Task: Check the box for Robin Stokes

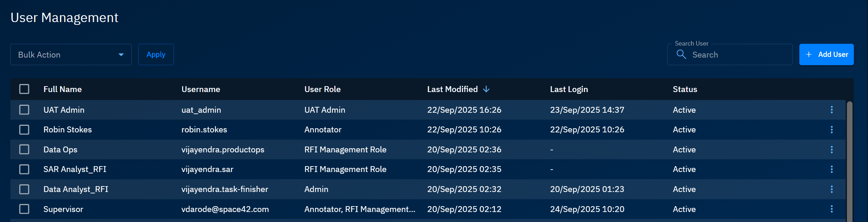Action: click(x=24, y=130)
